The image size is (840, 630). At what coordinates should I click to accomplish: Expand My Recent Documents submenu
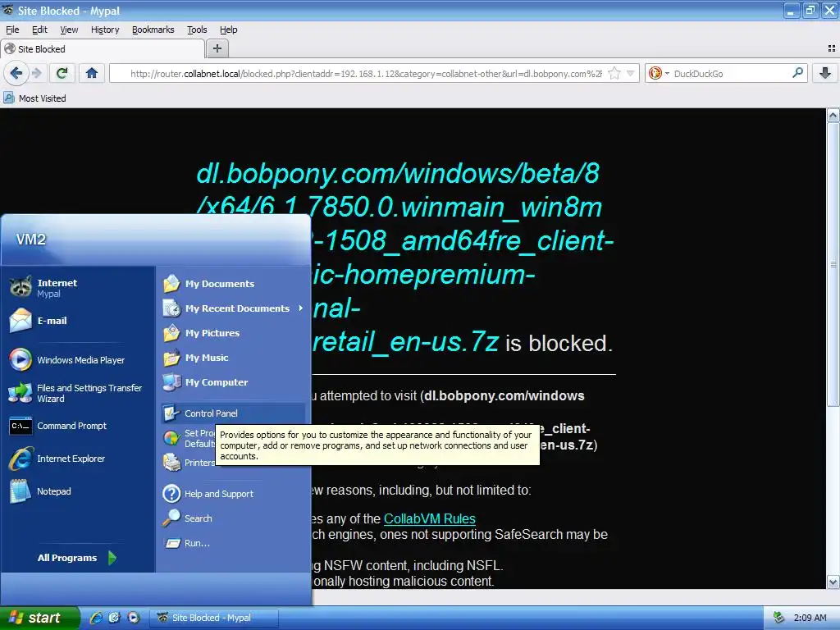232,308
